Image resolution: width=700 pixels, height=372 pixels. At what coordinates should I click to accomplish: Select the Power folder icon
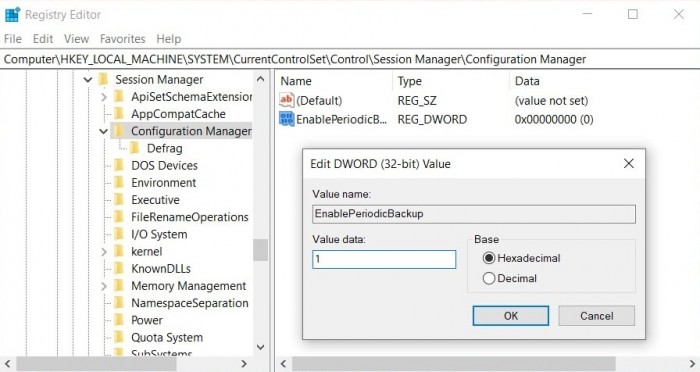click(119, 320)
